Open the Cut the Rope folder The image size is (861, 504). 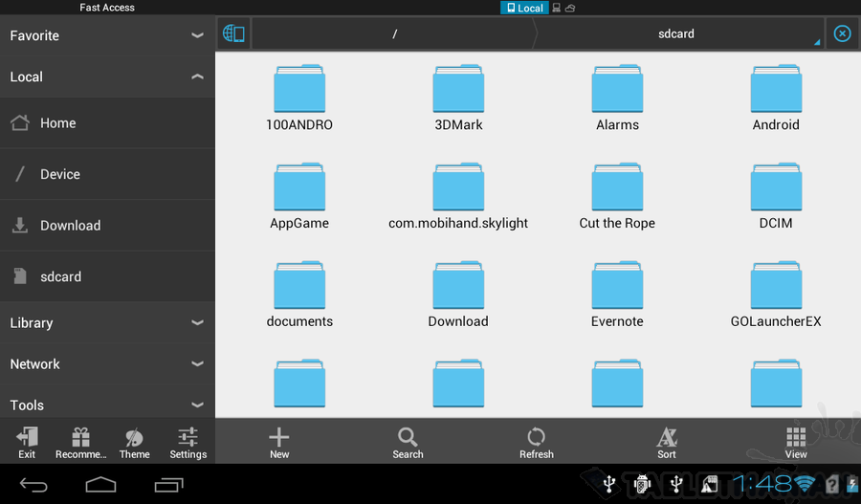[617, 197]
